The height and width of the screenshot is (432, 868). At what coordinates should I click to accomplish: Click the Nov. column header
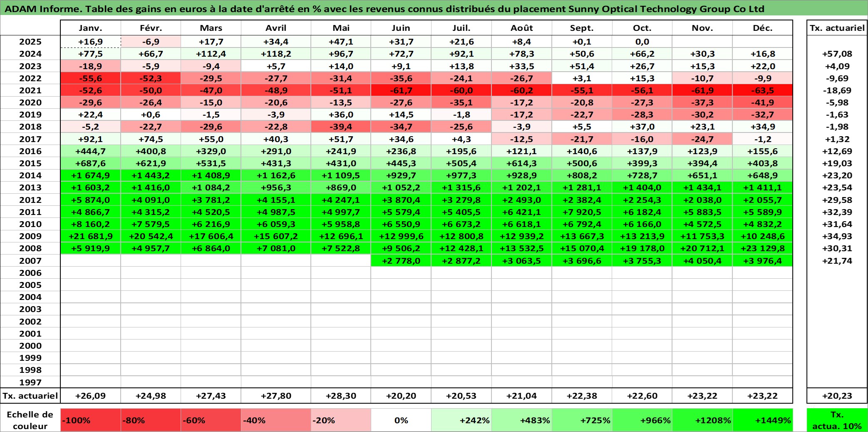pos(702,28)
